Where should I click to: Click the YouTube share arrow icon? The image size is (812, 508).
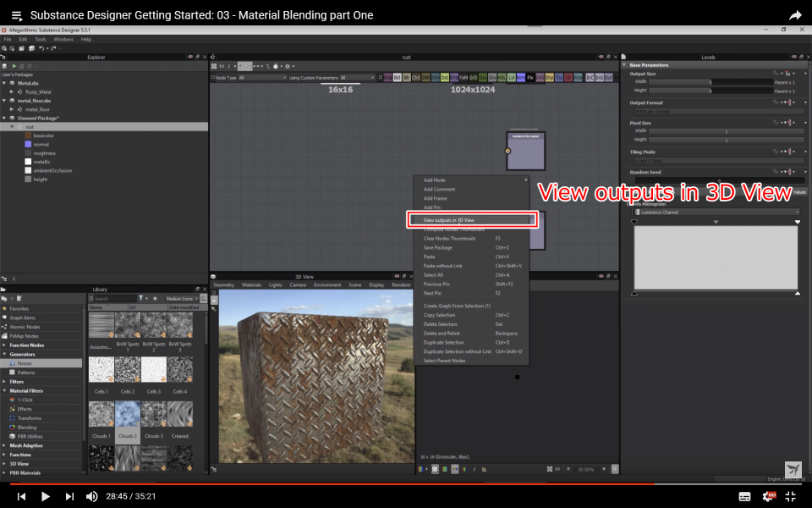coord(794,15)
